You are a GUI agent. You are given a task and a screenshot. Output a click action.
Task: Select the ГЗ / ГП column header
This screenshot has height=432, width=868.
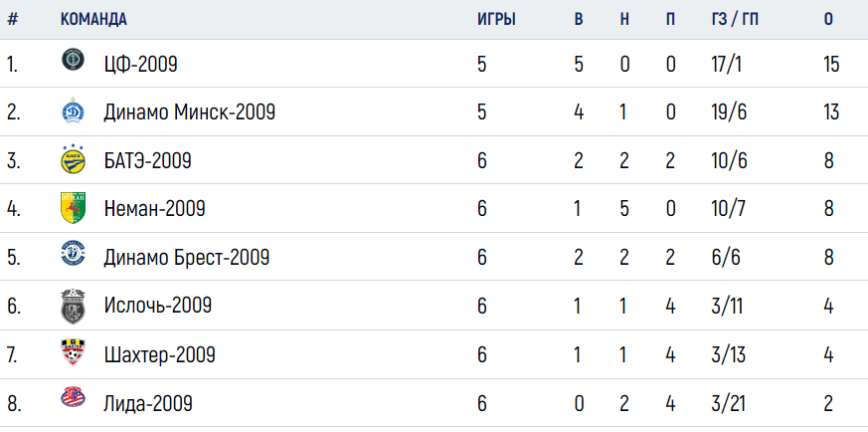pyautogui.click(x=735, y=19)
